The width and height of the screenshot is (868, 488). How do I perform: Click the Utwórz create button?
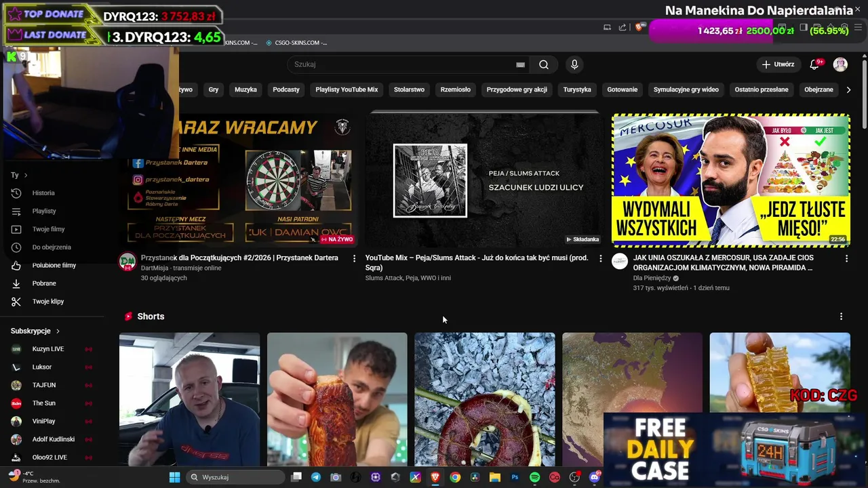click(777, 64)
